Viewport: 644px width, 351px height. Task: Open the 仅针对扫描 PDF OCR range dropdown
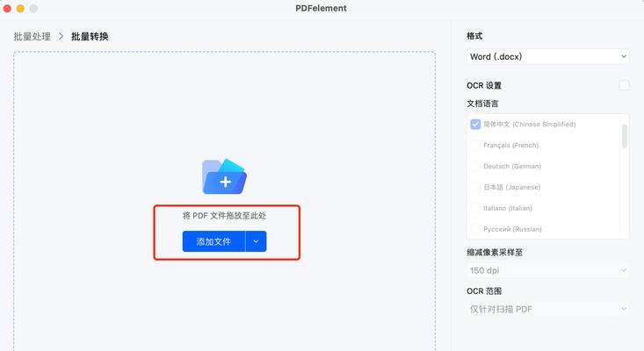[548, 309]
